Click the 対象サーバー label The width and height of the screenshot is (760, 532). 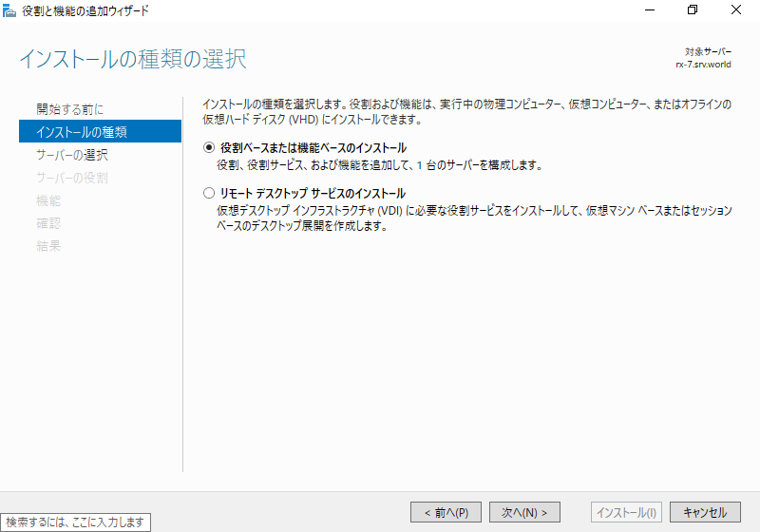(708, 51)
